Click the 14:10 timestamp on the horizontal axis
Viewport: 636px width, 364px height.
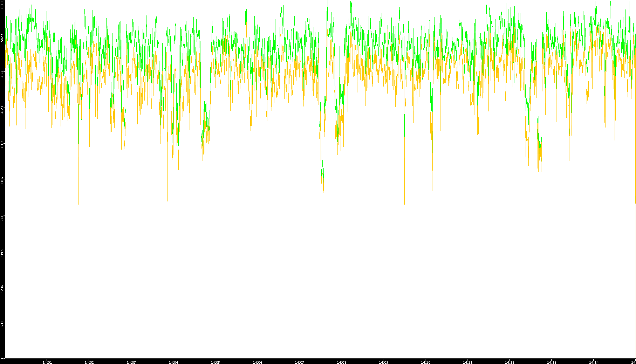tap(426, 362)
